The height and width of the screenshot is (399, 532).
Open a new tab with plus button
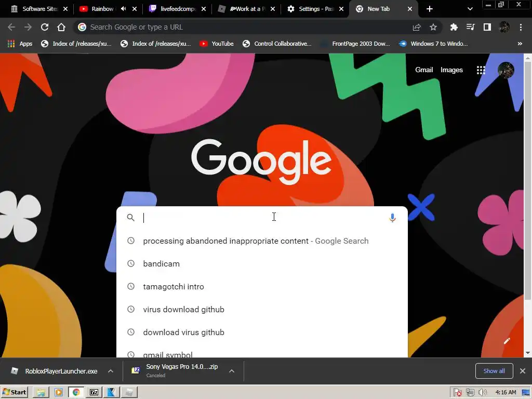click(x=430, y=9)
